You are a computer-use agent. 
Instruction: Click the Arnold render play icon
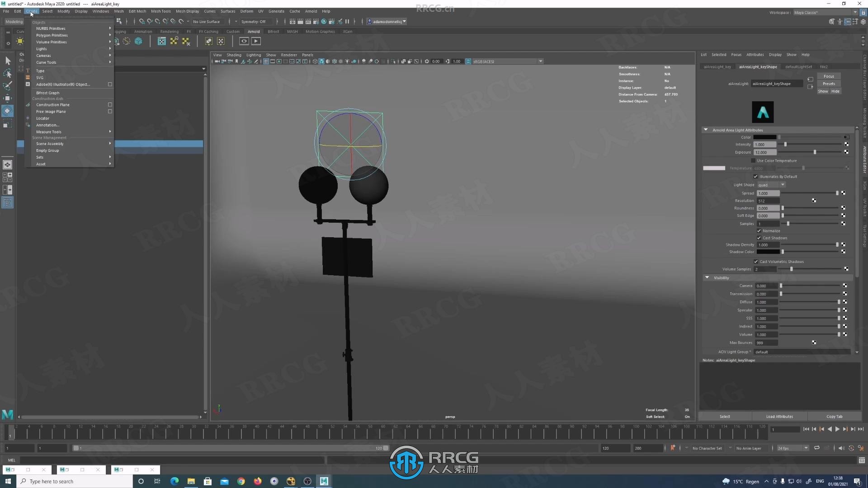click(256, 41)
